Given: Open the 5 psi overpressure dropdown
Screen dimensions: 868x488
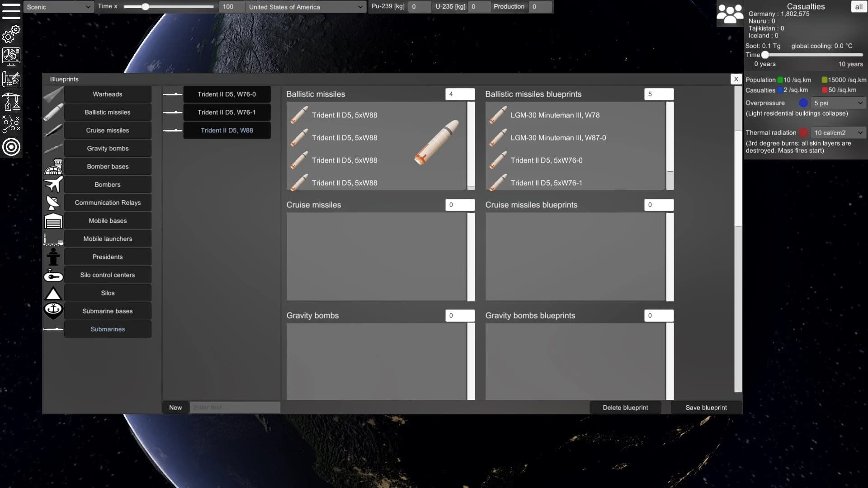Looking at the screenshot, I should point(838,103).
